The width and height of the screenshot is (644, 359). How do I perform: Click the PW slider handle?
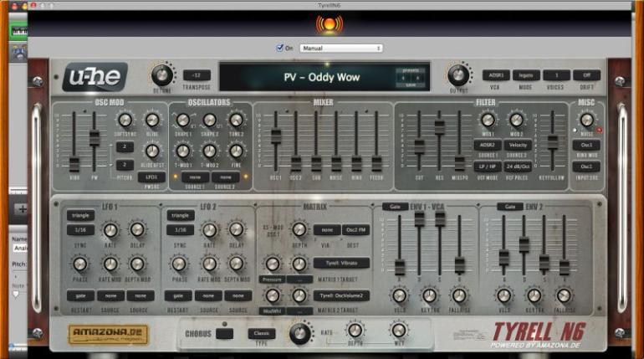pyautogui.click(x=95, y=138)
